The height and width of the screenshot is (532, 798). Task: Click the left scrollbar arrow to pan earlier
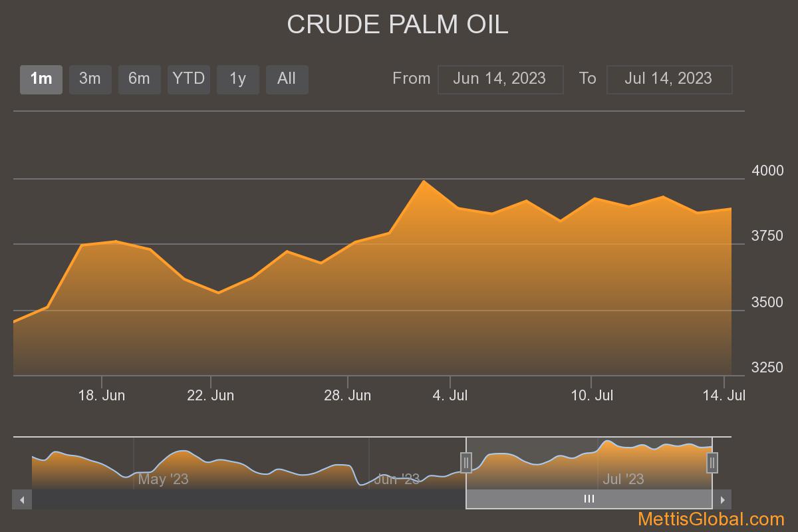point(21,498)
